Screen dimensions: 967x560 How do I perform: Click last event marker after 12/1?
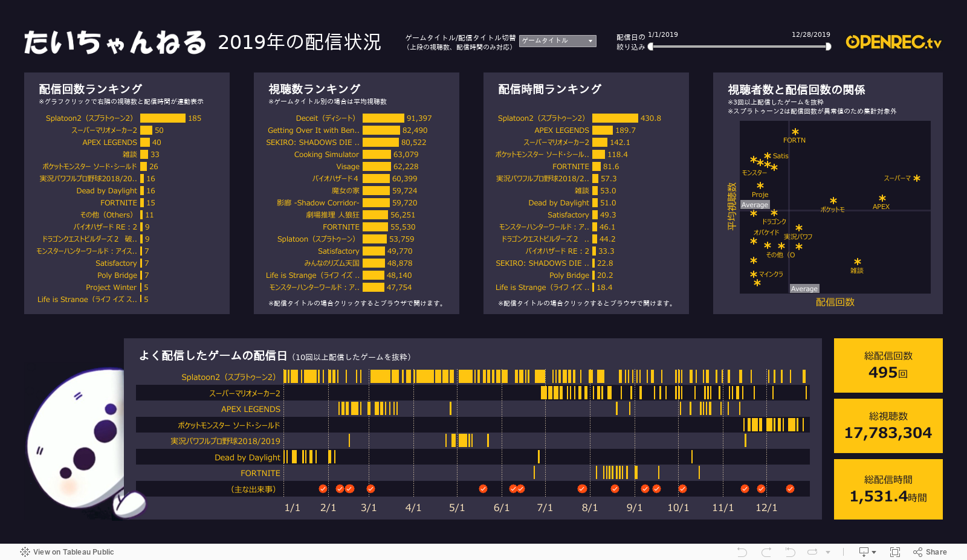click(790, 489)
